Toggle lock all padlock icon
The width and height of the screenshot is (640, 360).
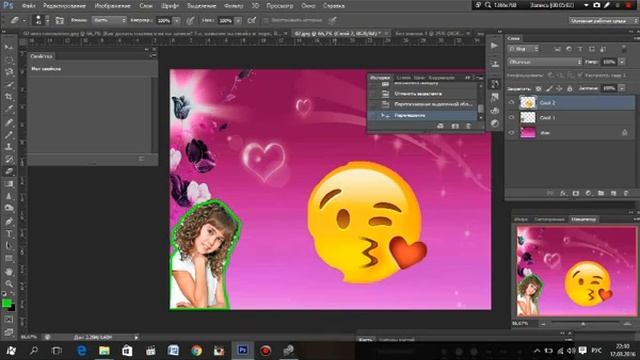(570, 89)
